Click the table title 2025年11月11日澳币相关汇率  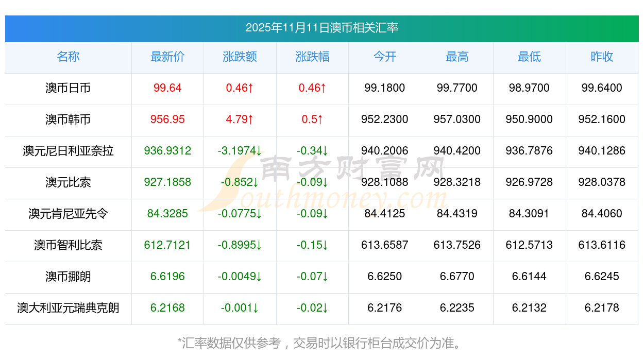(322, 28)
